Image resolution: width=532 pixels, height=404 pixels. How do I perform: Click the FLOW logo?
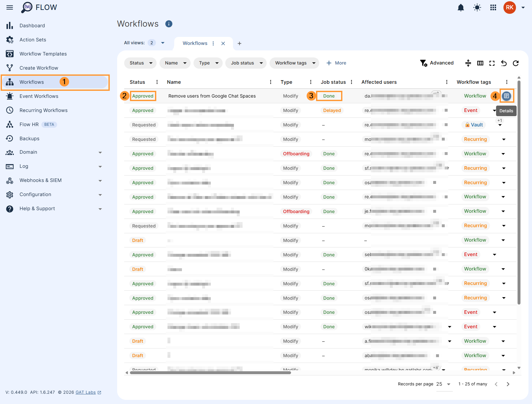[39, 7]
